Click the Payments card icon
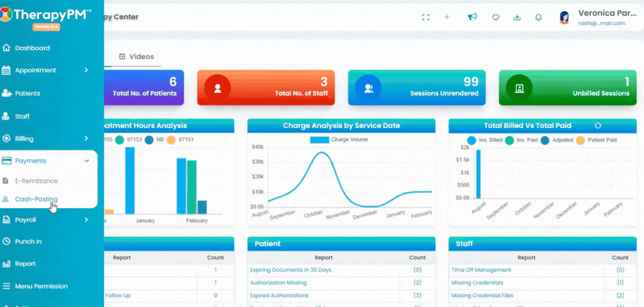Viewport: 644px width, 307px height. click(x=6, y=161)
